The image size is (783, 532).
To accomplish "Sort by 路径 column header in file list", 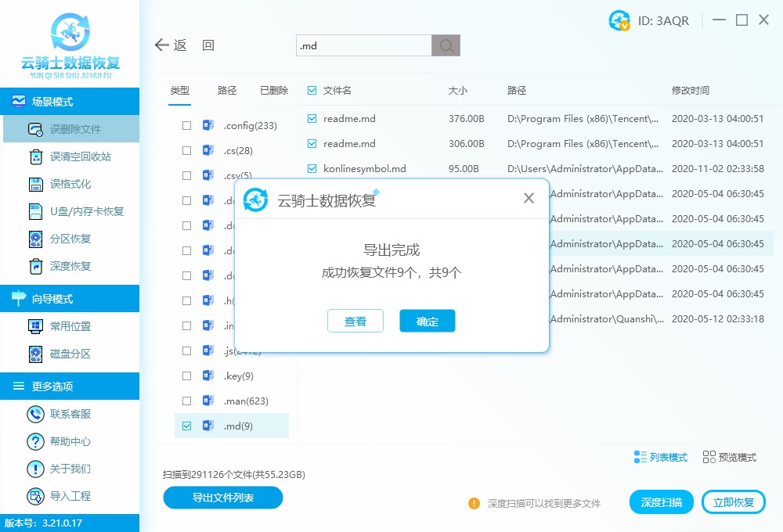I will point(516,90).
